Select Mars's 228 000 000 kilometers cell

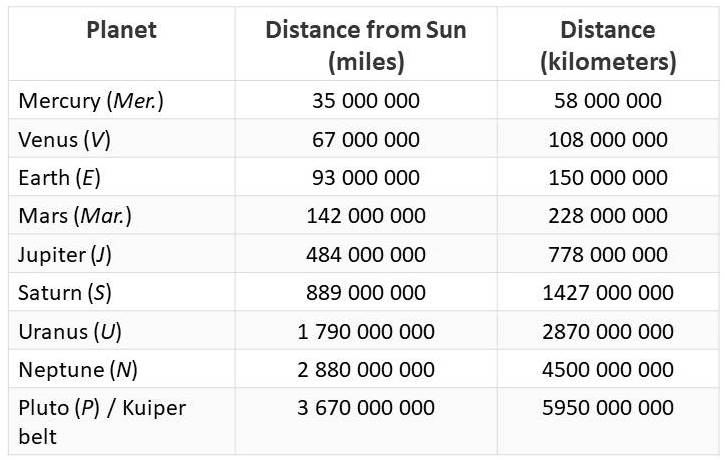pyautogui.click(x=608, y=216)
